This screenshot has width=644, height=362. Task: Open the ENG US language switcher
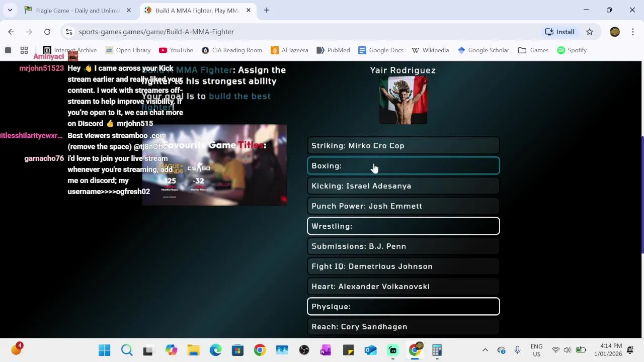click(x=536, y=350)
